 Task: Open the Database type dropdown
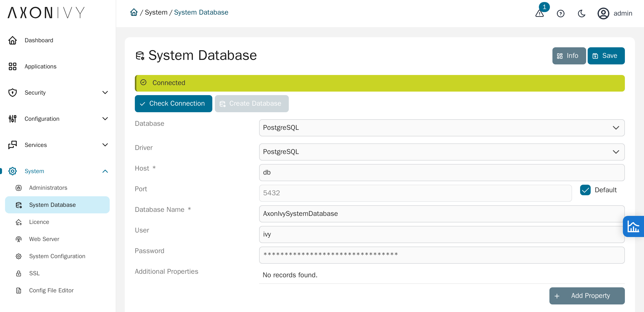point(442,128)
